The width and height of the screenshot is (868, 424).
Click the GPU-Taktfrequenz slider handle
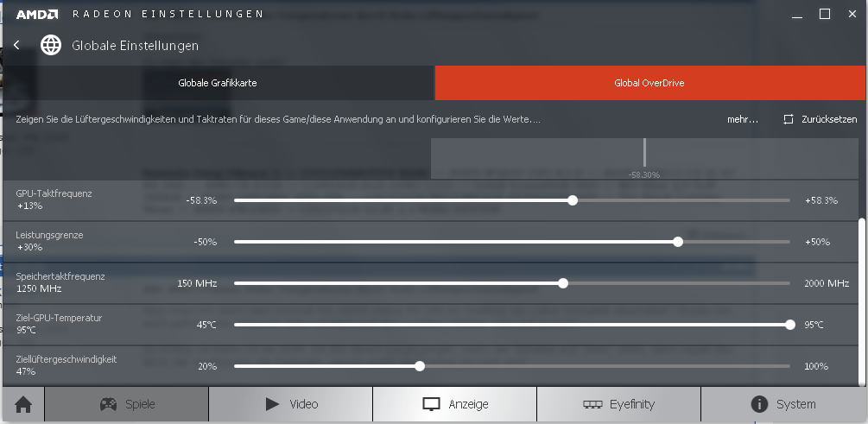pyautogui.click(x=573, y=200)
